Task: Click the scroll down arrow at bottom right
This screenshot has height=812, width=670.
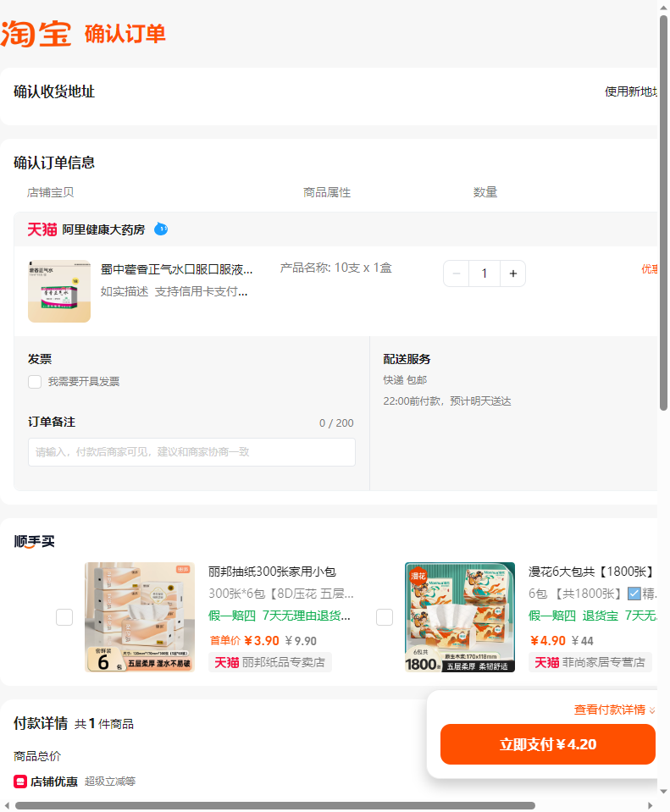Action: 663,792
